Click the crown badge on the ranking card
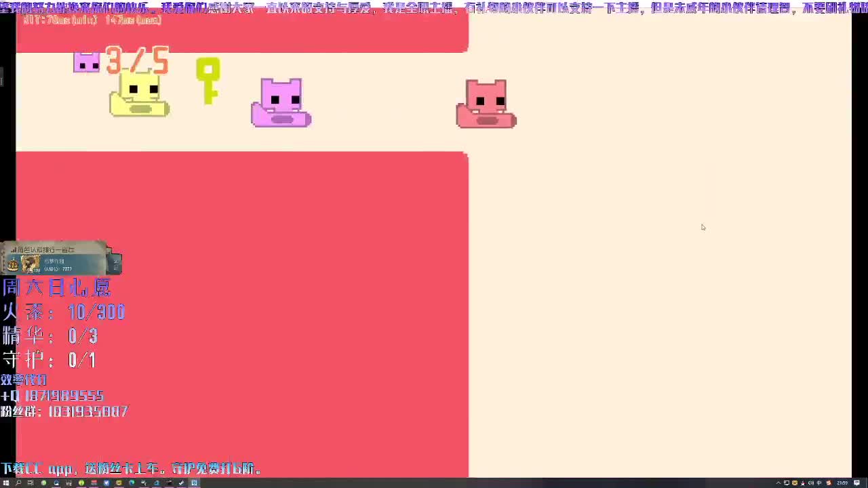 [13, 265]
